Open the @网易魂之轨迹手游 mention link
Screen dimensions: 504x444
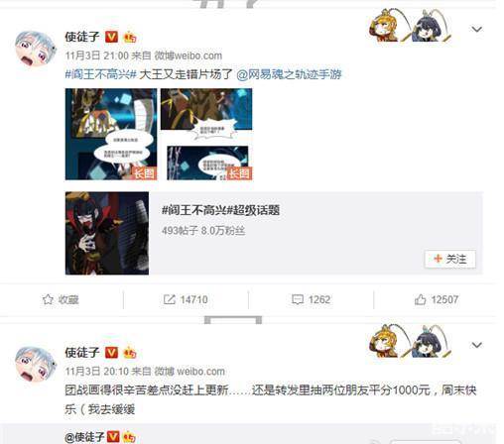(x=289, y=74)
